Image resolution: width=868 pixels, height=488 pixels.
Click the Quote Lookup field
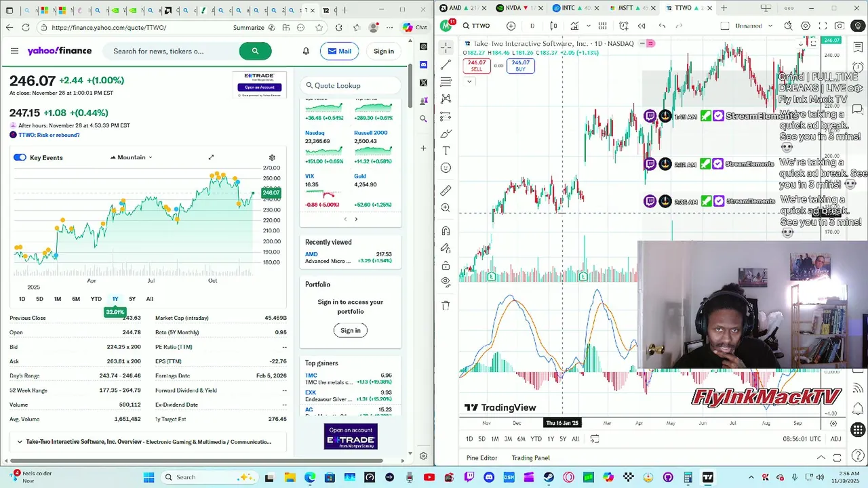tap(350, 85)
